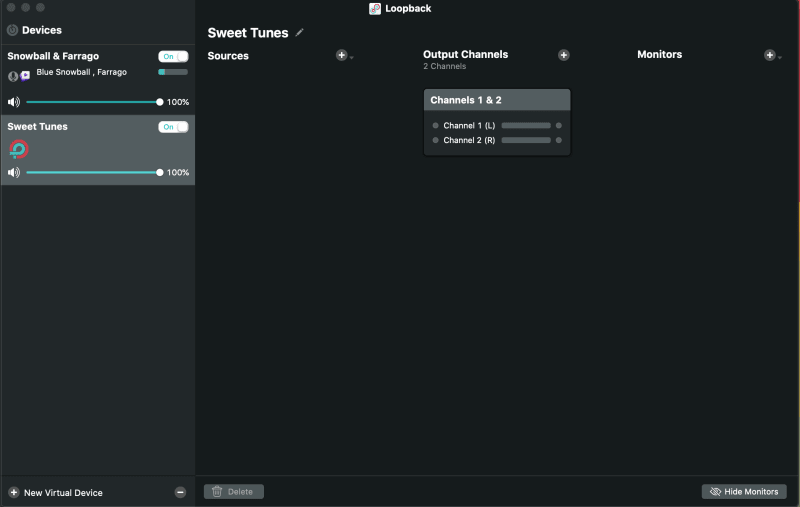Click Channel 1 (L) input connector dot
This screenshot has width=800, height=507.
coord(435,125)
